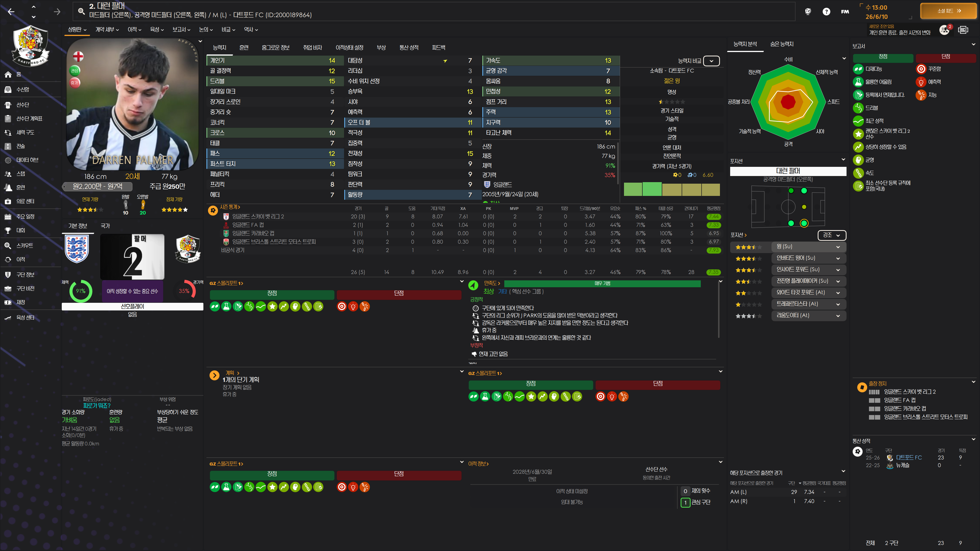Click the back arrow navigation icon
980x551 pixels.
pyautogui.click(x=11, y=12)
